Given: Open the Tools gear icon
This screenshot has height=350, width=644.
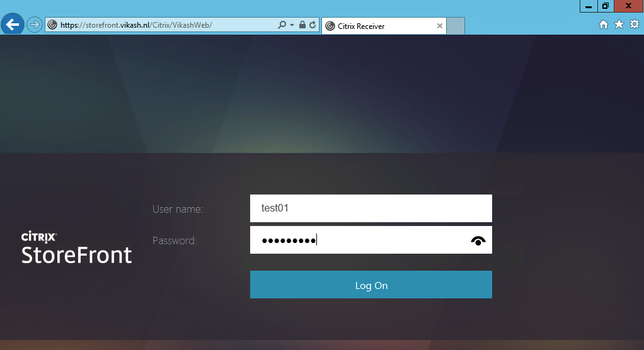Looking at the screenshot, I should (635, 25).
